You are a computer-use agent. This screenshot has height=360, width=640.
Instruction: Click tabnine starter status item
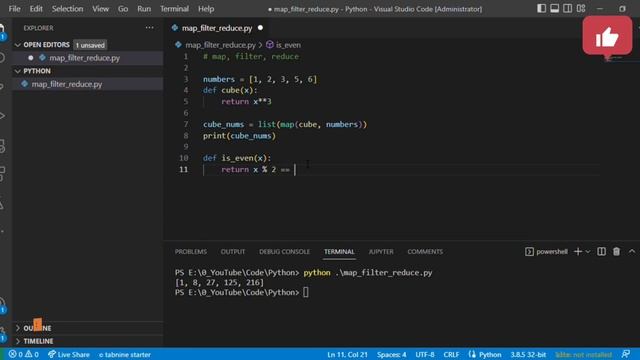coord(124,354)
